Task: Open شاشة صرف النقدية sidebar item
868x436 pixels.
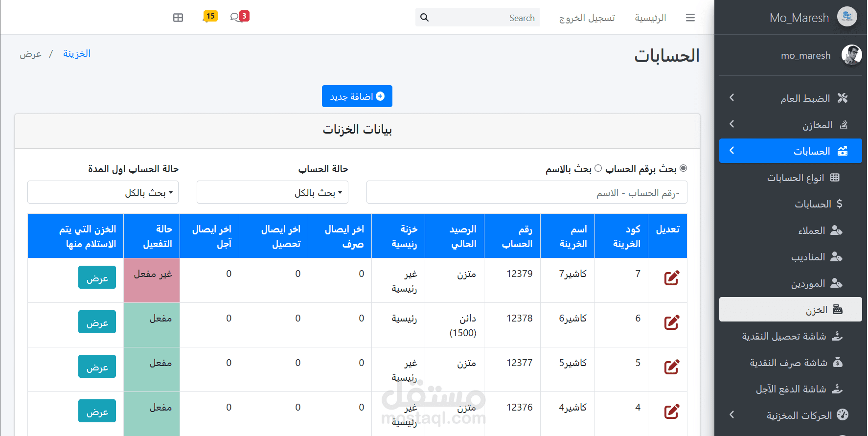Action: tap(791, 362)
